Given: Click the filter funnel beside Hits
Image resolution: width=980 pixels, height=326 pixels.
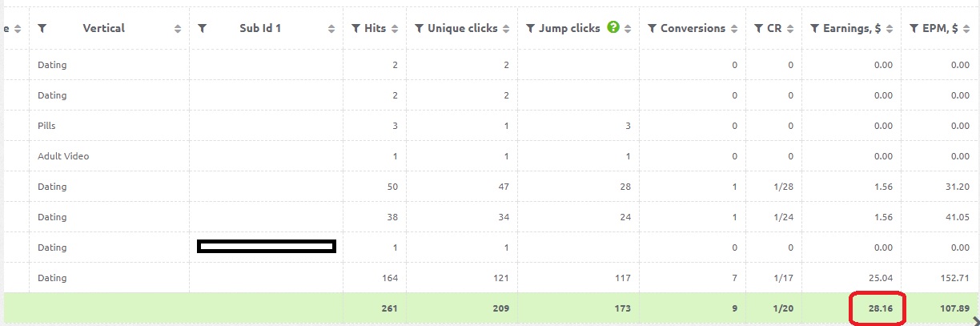Looking at the screenshot, I should click(356, 28).
